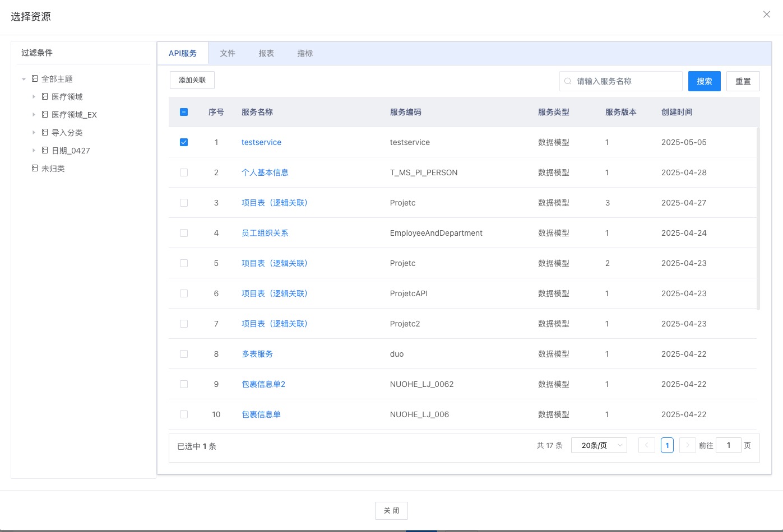Viewport: 783px width, 532px height.
Task: Open the 20条/页 page size dropdown
Action: click(x=599, y=445)
